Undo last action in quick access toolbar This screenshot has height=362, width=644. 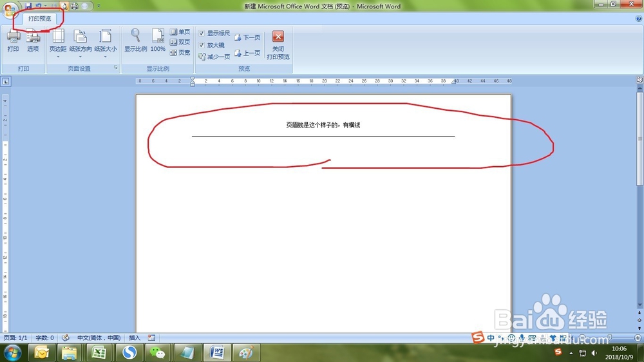click(38, 6)
